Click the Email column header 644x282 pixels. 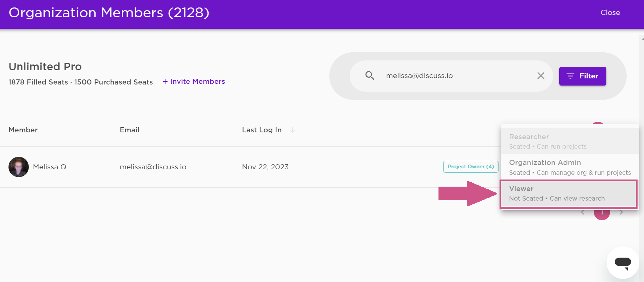pyautogui.click(x=130, y=130)
